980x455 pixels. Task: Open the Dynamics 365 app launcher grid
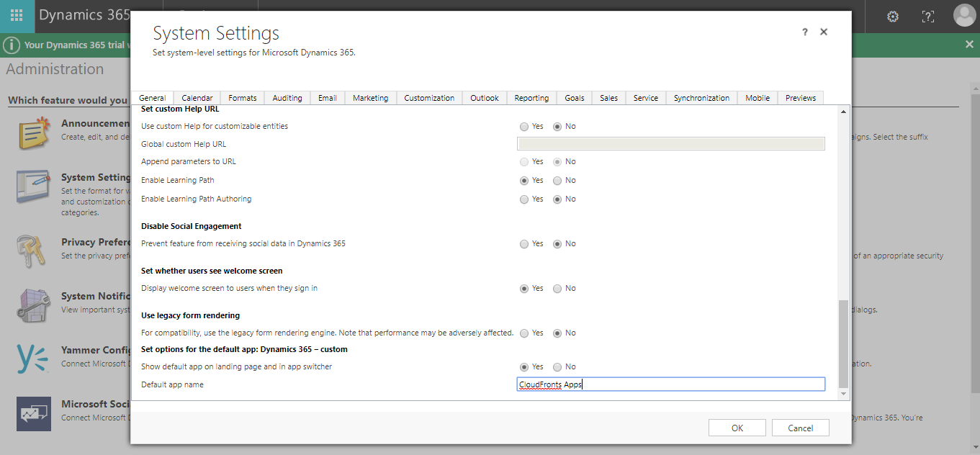click(16, 16)
